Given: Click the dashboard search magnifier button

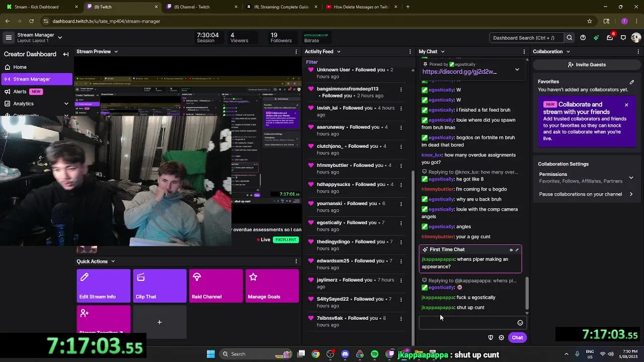Looking at the screenshot, I should 569,38.
